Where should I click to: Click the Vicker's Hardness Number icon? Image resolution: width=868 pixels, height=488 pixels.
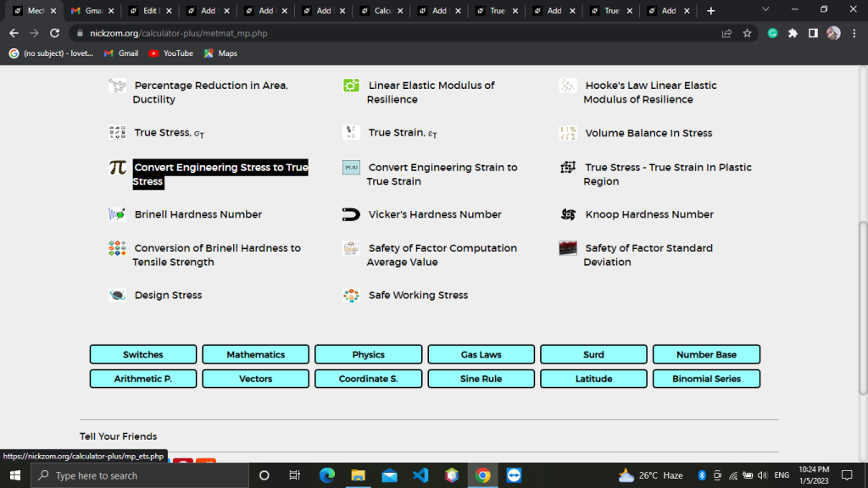pos(351,214)
